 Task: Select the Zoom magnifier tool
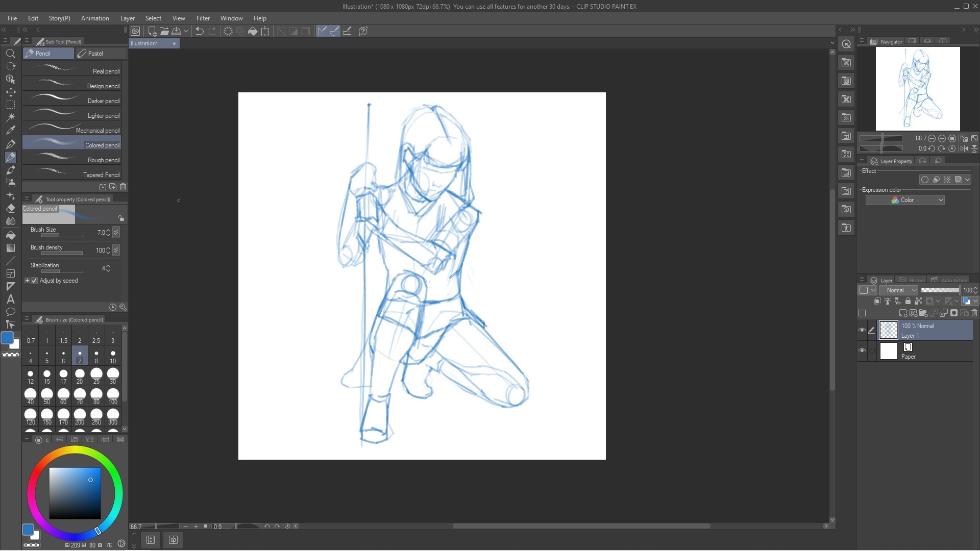tap(10, 54)
